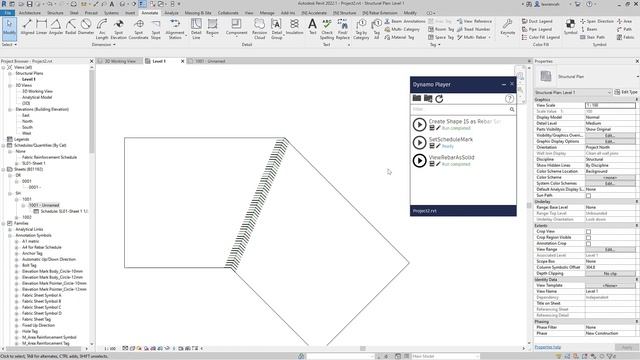The width and height of the screenshot is (640, 360).
Task: Click the Project Browser vertical scrollbar
Action: 92,110
